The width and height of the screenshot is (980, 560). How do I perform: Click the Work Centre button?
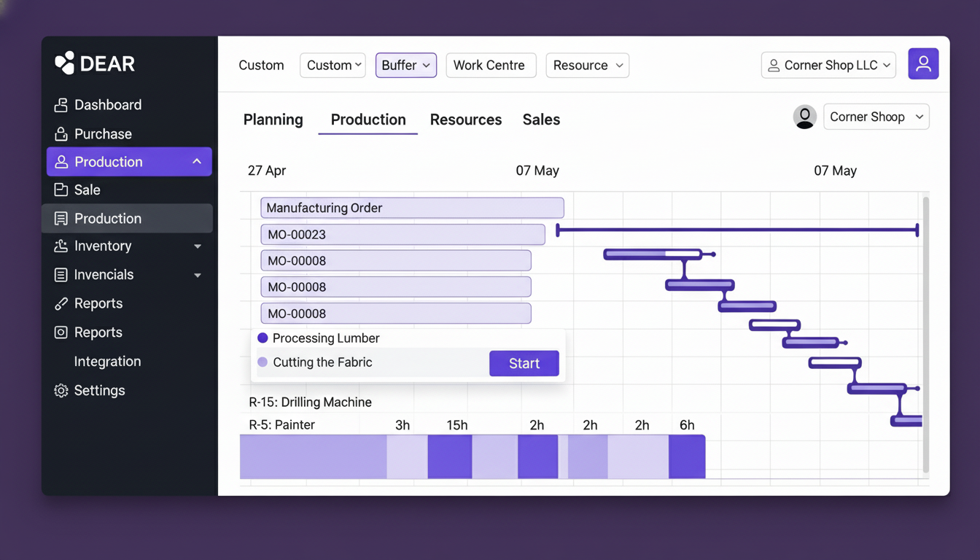pos(490,65)
